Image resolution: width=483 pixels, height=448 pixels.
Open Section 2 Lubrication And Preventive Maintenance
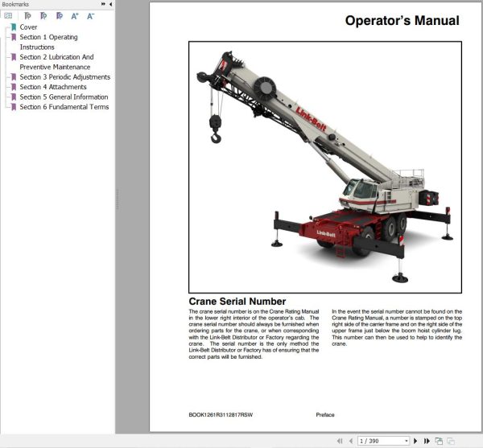(x=56, y=62)
